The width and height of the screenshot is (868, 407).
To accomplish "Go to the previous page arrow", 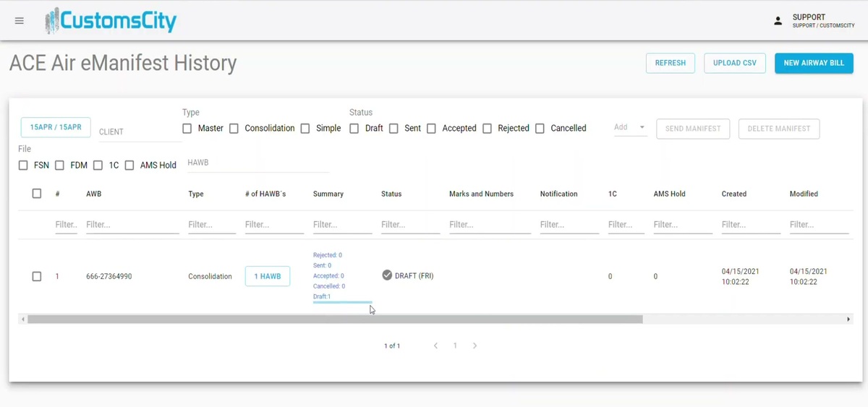I will [x=435, y=346].
